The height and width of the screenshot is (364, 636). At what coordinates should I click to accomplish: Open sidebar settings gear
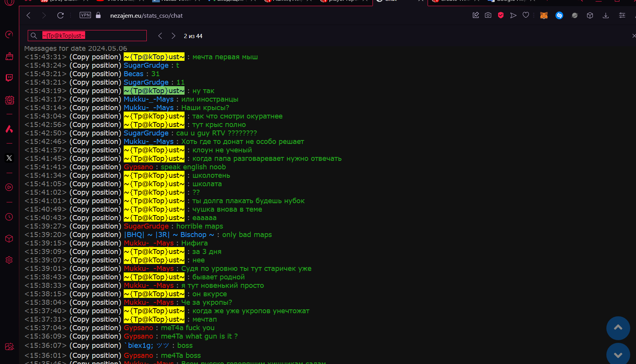9,260
